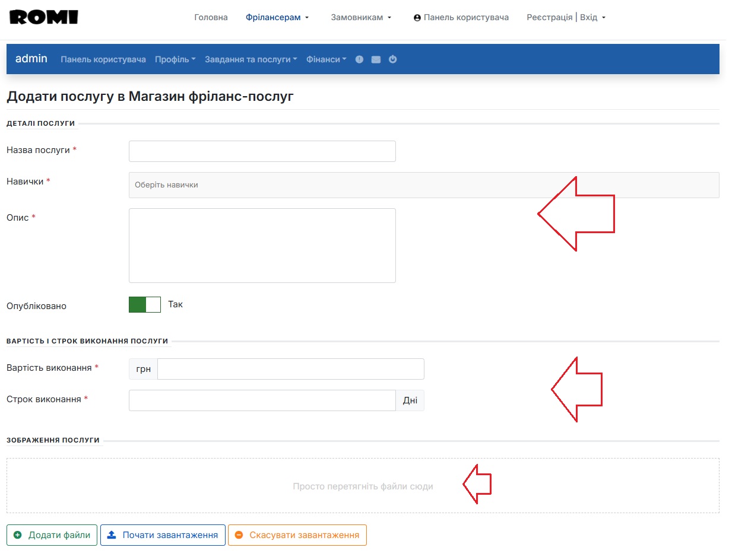This screenshot has height=560, width=729.
Task: Click the user icon beside Панель користувача in top menu
Action: click(417, 18)
